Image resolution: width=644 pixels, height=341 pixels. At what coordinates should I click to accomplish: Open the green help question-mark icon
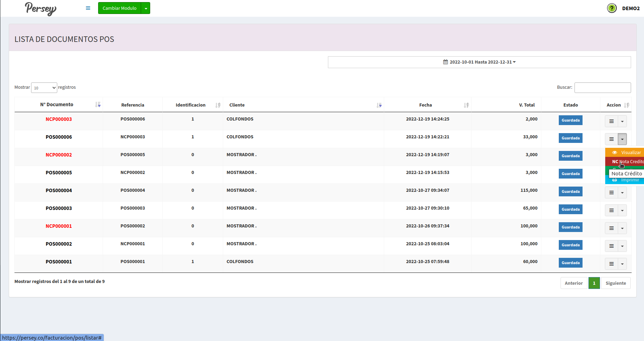612,8
